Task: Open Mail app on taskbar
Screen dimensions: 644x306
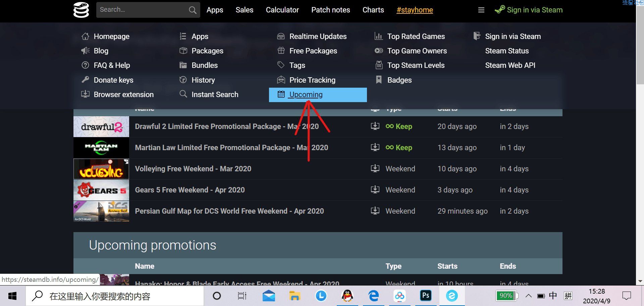Action: pos(269,296)
